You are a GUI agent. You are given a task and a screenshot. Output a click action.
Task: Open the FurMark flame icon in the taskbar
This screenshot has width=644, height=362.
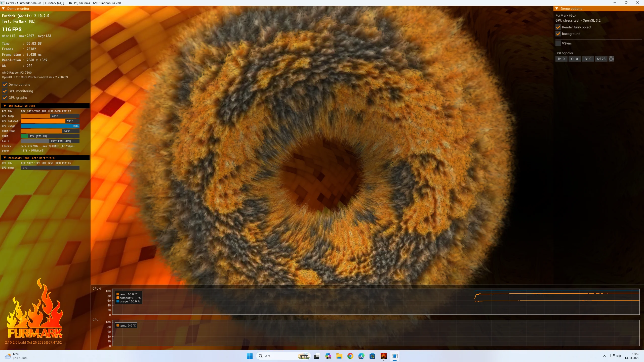click(383, 356)
